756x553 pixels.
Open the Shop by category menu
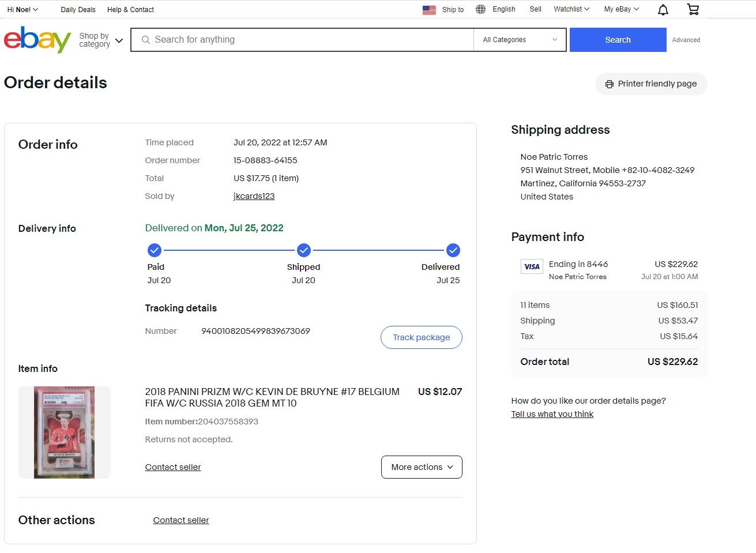pos(101,40)
